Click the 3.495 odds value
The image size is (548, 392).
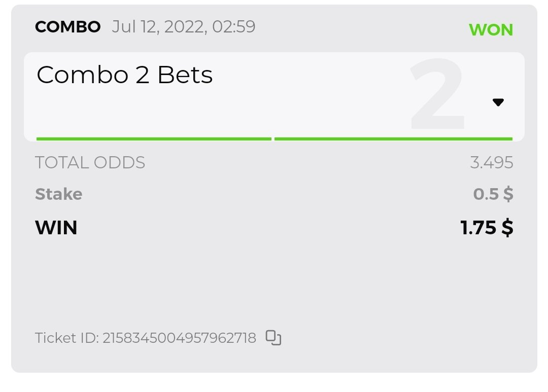(491, 163)
